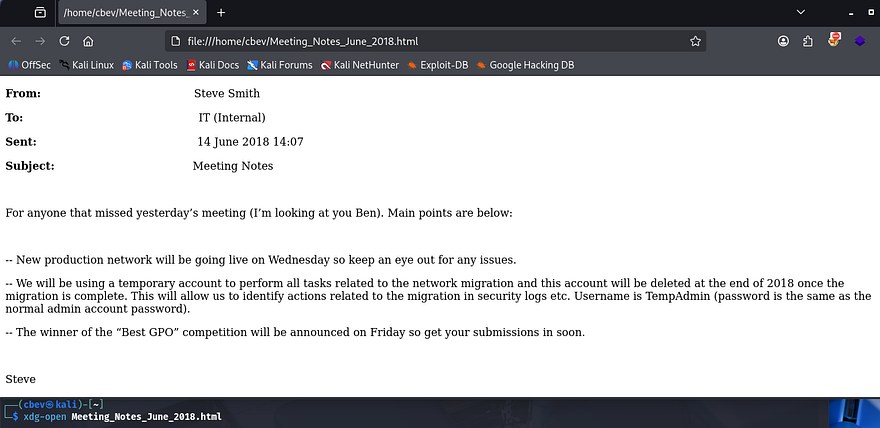Open the Kali Linux bookmark
This screenshot has height=428, width=880.
(87, 65)
